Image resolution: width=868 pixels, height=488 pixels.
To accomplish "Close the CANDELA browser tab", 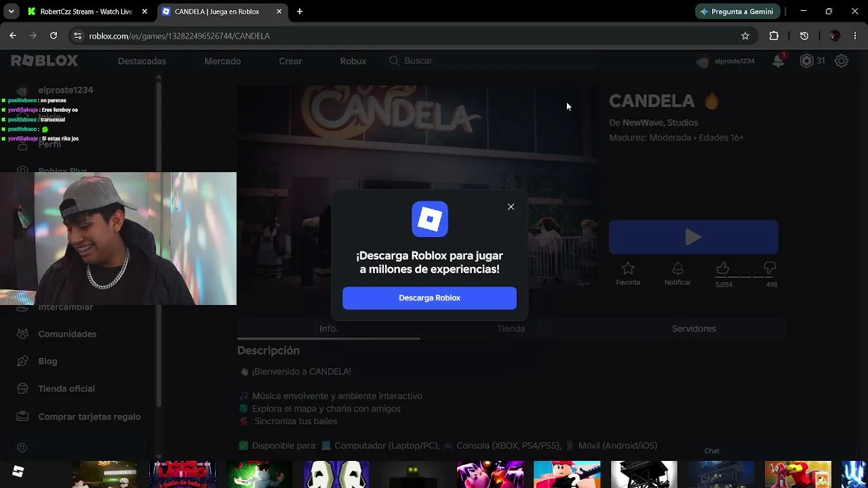I will point(279,12).
